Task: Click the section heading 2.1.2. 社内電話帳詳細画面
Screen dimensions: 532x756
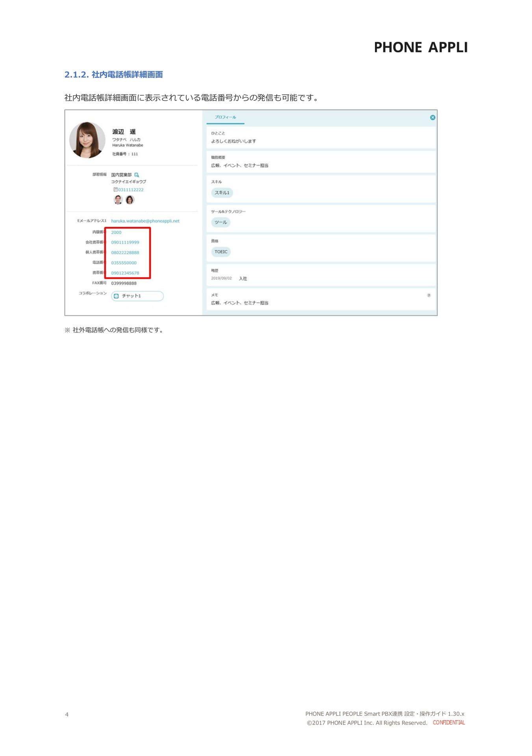Action: click(114, 74)
